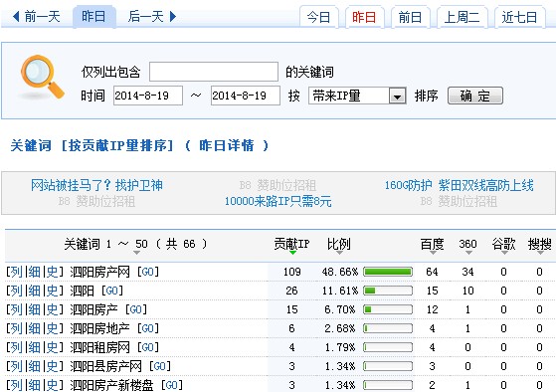This screenshot has width=556, height=392.
Task: Sort by 谷歌 column header
Action: coord(503,244)
